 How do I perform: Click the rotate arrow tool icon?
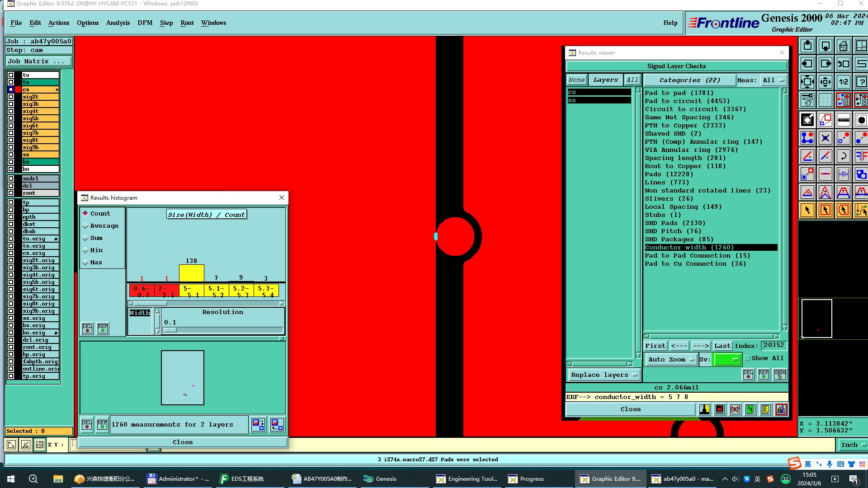pos(843,156)
